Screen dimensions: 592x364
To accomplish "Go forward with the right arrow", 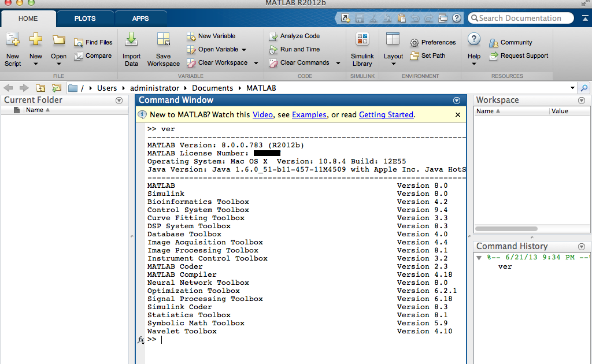I will point(24,88).
